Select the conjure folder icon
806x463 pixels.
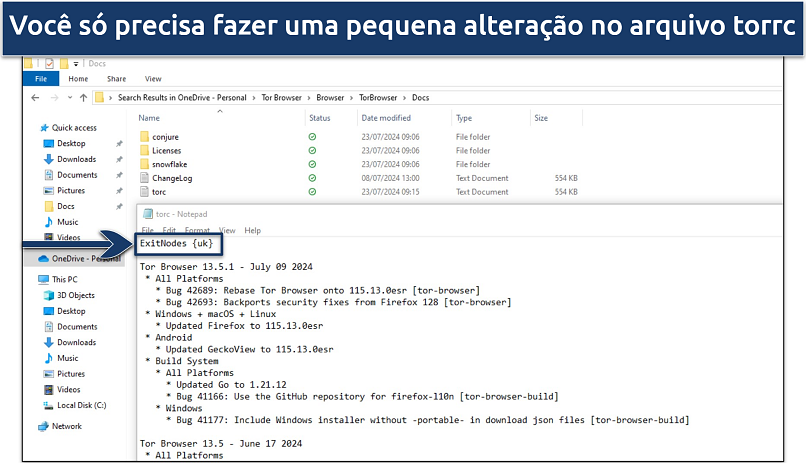[x=144, y=137]
